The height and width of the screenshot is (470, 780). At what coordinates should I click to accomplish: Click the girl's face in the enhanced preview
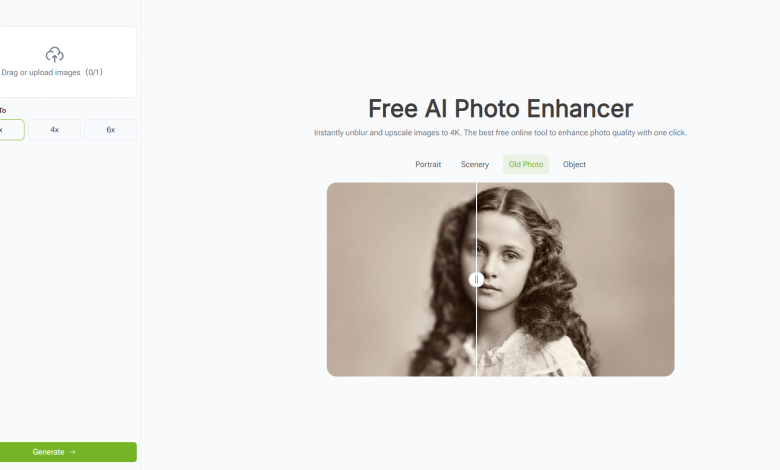click(x=500, y=264)
